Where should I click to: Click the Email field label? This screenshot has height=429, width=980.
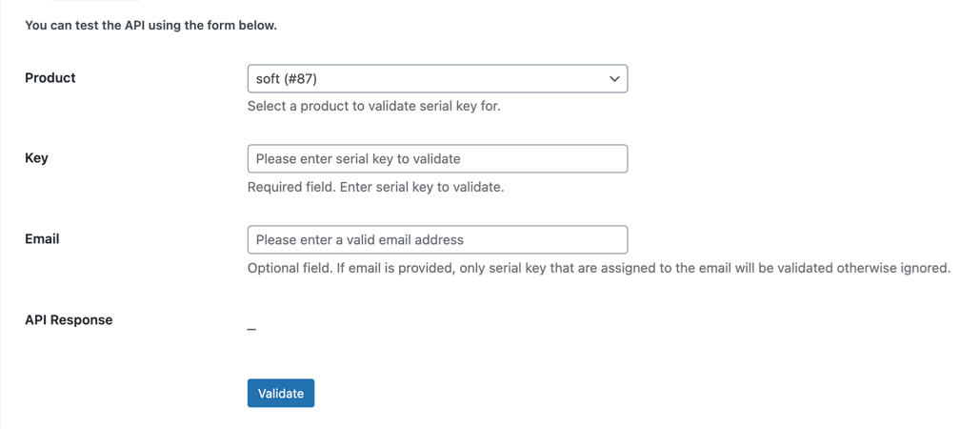(x=42, y=239)
